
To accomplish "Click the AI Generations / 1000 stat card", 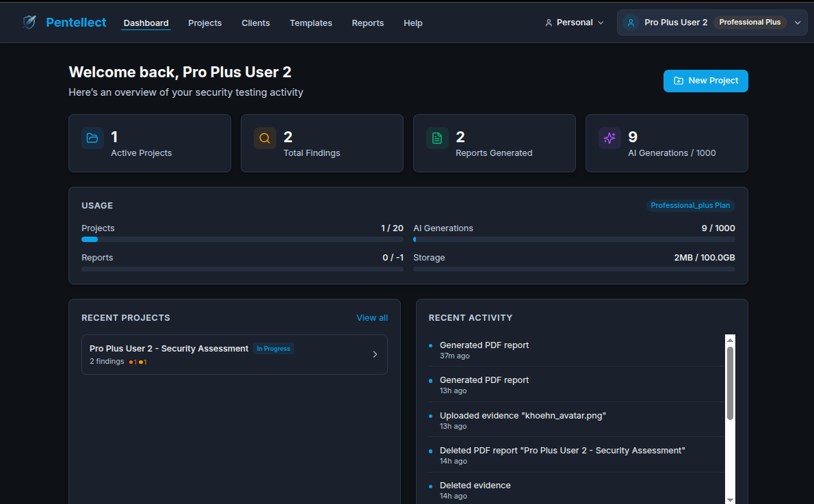I will click(666, 143).
